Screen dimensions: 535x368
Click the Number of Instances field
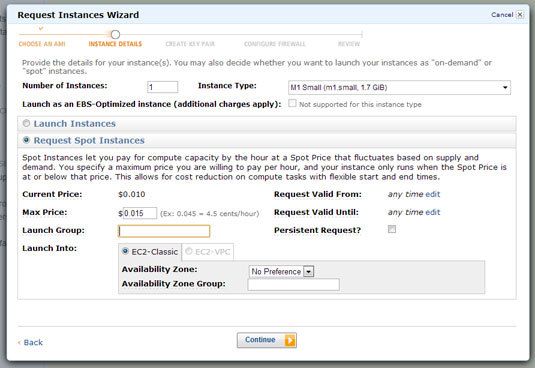tap(162, 87)
